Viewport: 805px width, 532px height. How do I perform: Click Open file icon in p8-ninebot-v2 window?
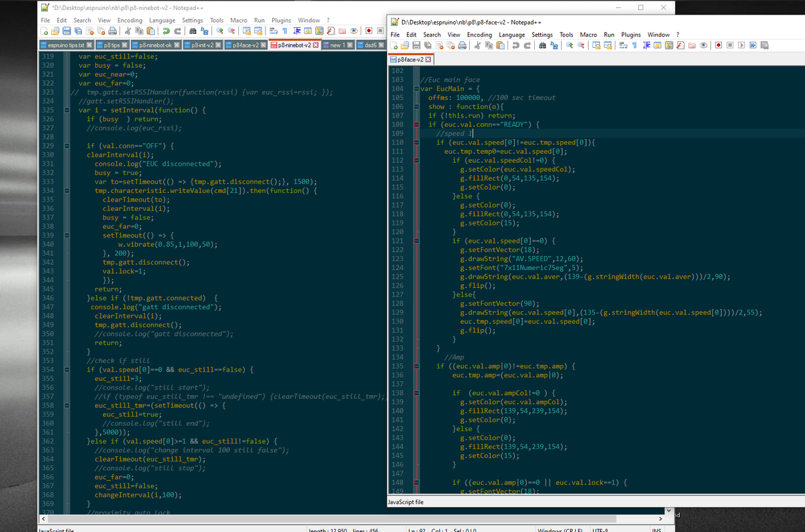tap(55, 31)
